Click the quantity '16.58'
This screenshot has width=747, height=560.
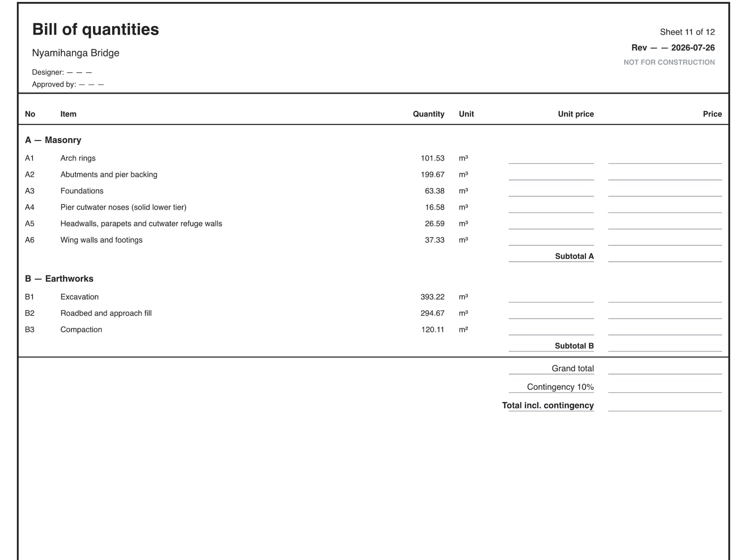435,207
